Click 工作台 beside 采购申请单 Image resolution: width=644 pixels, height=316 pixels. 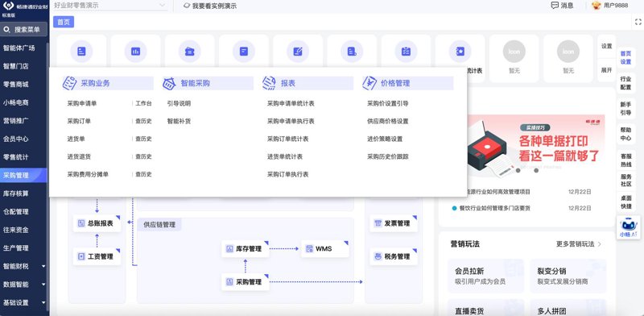click(143, 104)
